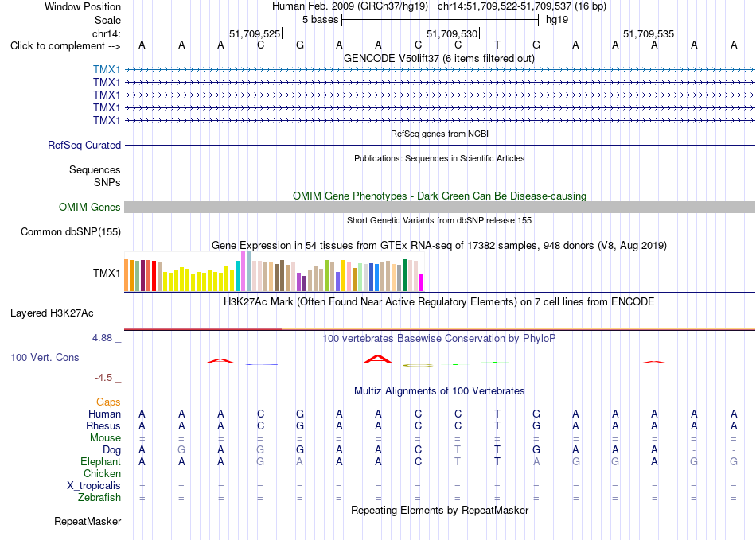Click the Scale label
The width and height of the screenshot is (756, 540).
click(x=107, y=20)
